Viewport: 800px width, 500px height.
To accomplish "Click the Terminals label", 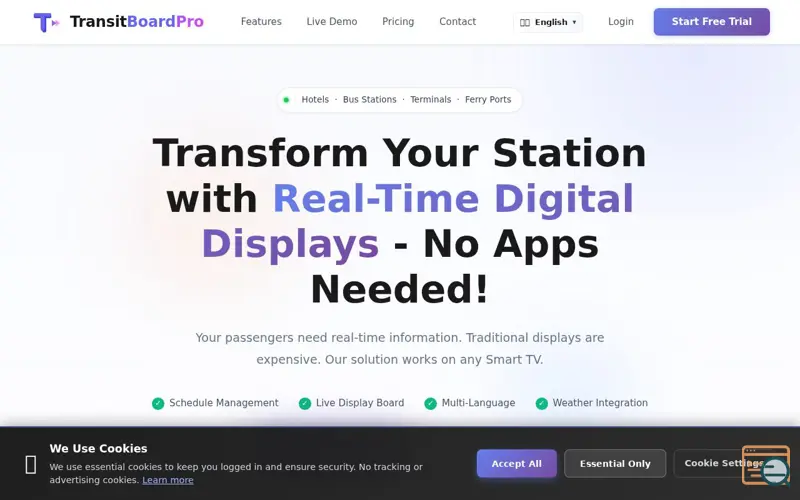I will coord(431,99).
